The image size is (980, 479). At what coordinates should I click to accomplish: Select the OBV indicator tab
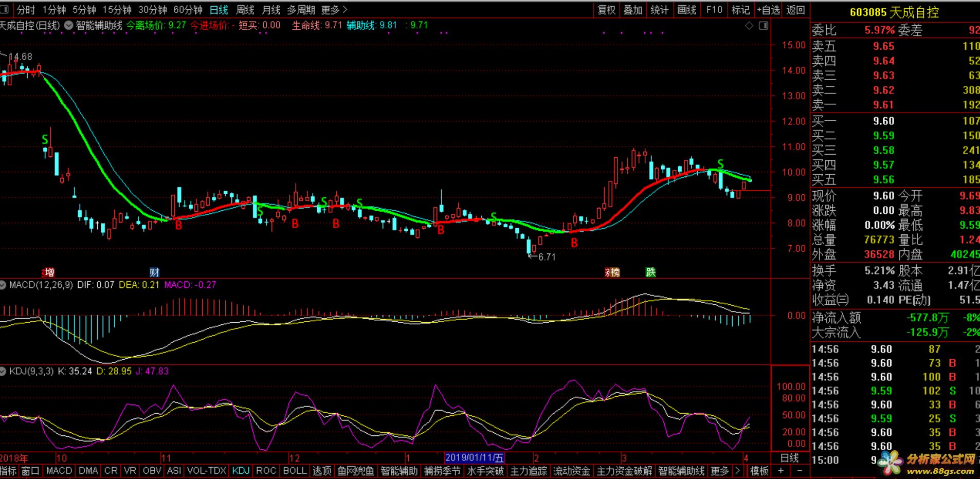(152, 471)
